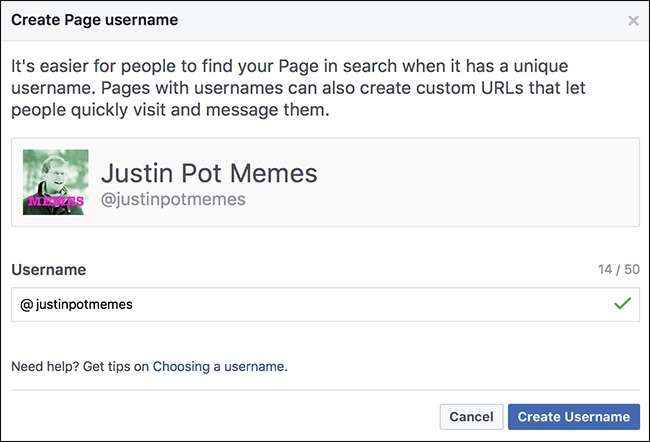
Task: Click the Justin Pot Memes page name
Action: 209,172
